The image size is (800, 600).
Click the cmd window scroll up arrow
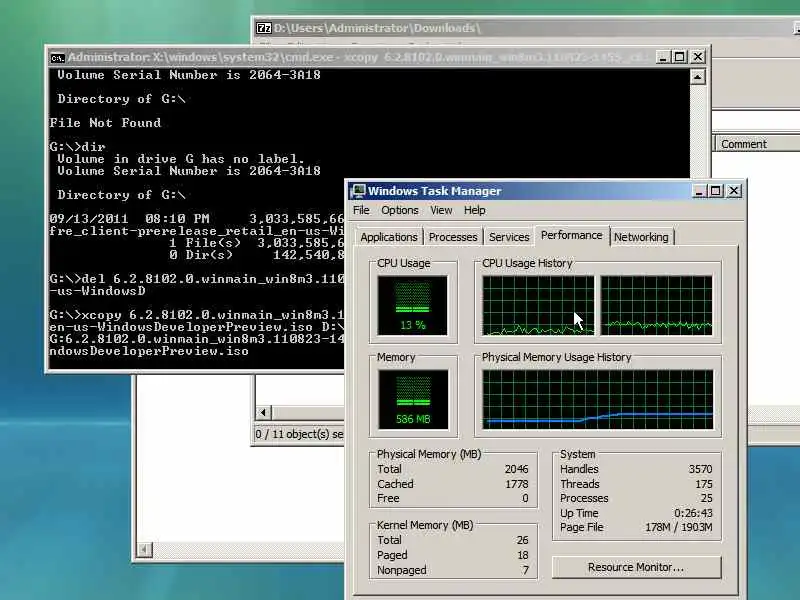click(x=697, y=77)
